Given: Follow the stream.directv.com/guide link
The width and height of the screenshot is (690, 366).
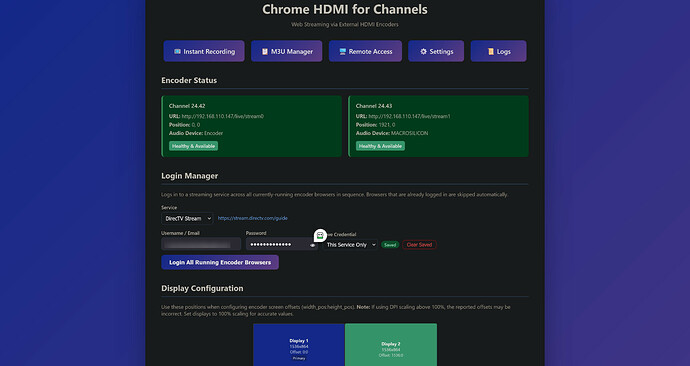Looking at the screenshot, I should click(x=253, y=218).
